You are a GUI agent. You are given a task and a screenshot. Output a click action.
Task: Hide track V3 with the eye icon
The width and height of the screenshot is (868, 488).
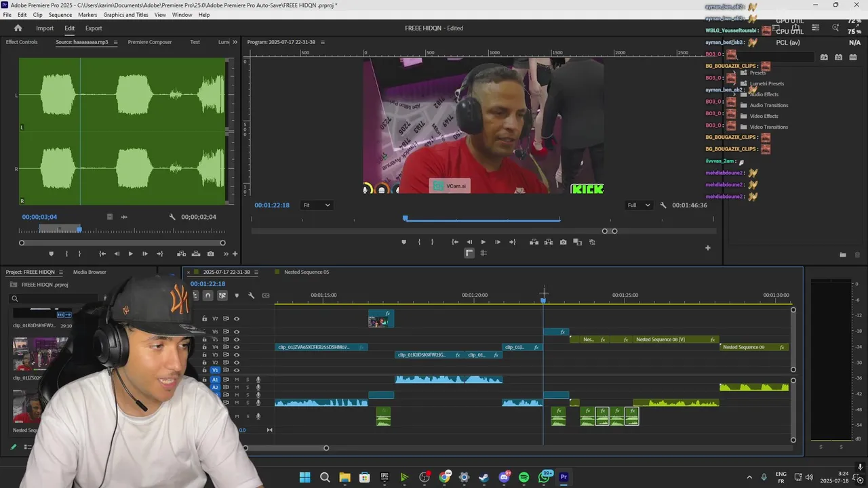(x=237, y=354)
